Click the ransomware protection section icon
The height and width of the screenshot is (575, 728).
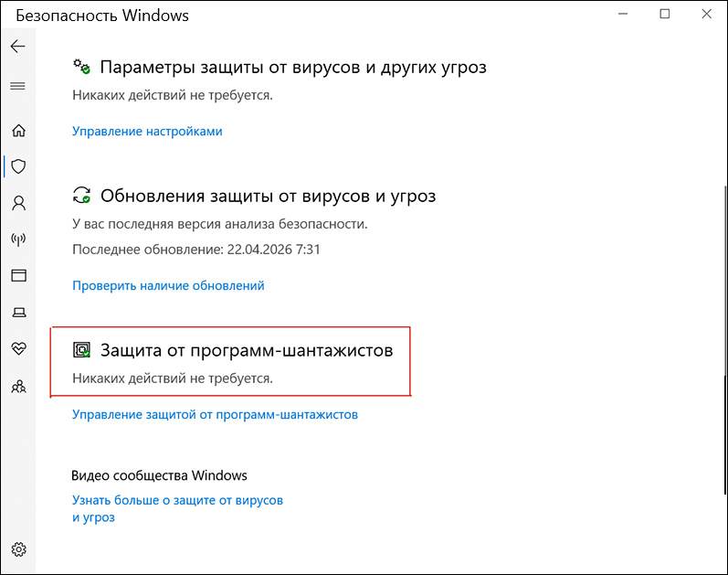click(82, 350)
